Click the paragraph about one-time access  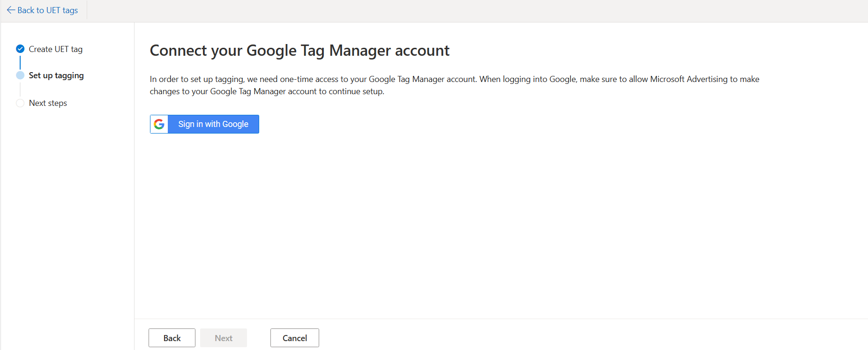pyautogui.click(x=455, y=85)
